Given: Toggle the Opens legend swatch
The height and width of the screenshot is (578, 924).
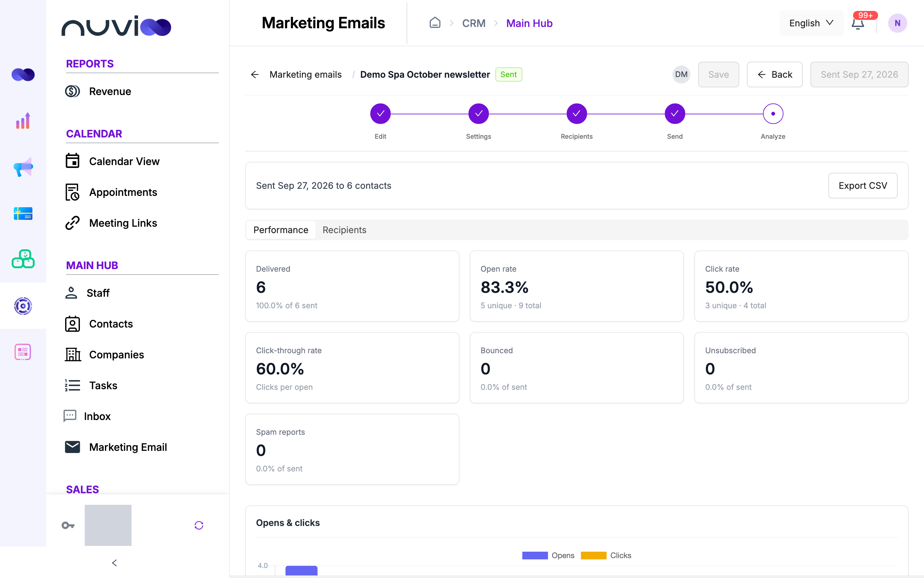Looking at the screenshot, I should point(535,556).
